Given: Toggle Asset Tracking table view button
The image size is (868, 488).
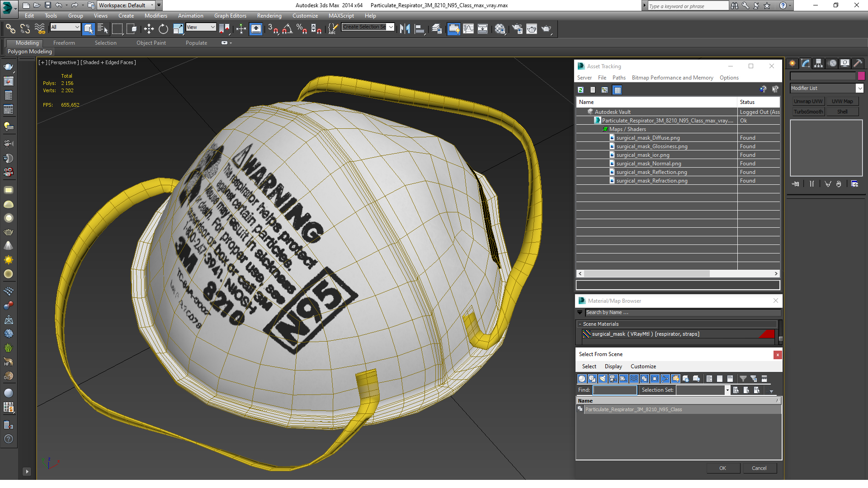Looking at the screenshot, I should pyautogui.click(x=618, y=90).
